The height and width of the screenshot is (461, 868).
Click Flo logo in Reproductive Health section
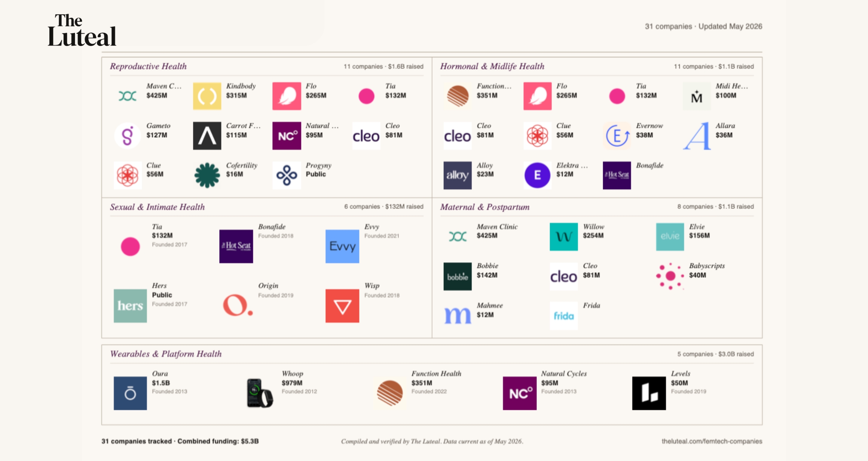(286, 96)
